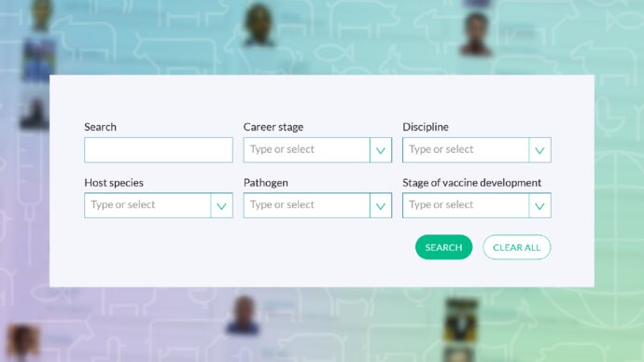Focus the Career stage type-or-select field

click(x=306, y=150)
